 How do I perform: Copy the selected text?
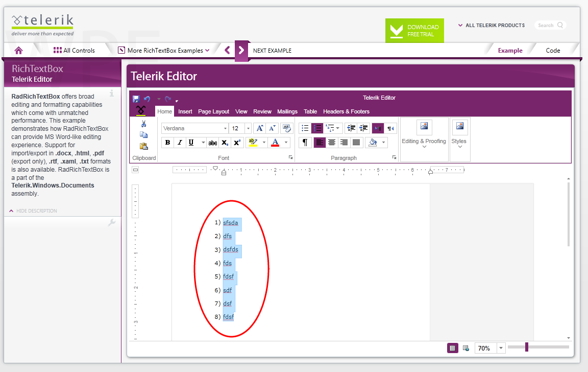pos(143,135)
